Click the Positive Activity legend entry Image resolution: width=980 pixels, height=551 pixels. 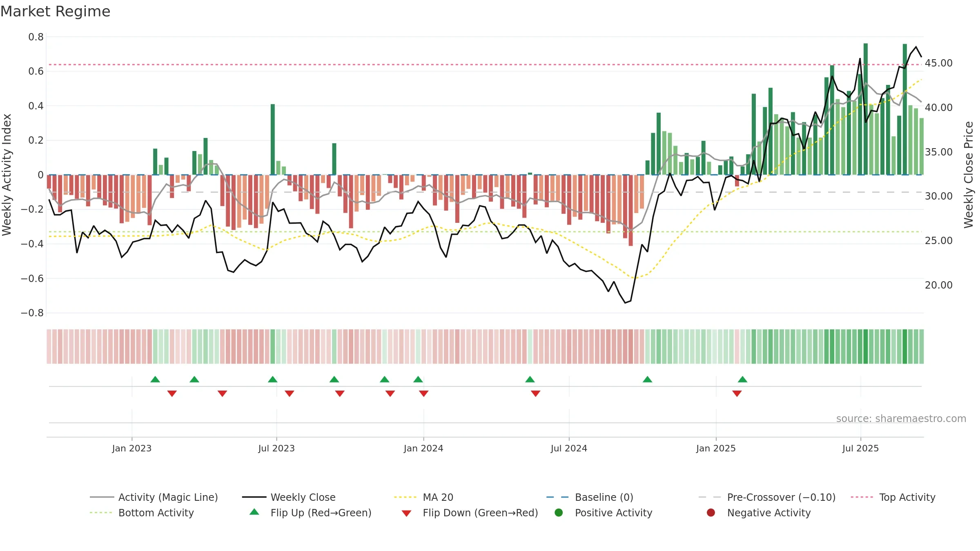[603, 513]
